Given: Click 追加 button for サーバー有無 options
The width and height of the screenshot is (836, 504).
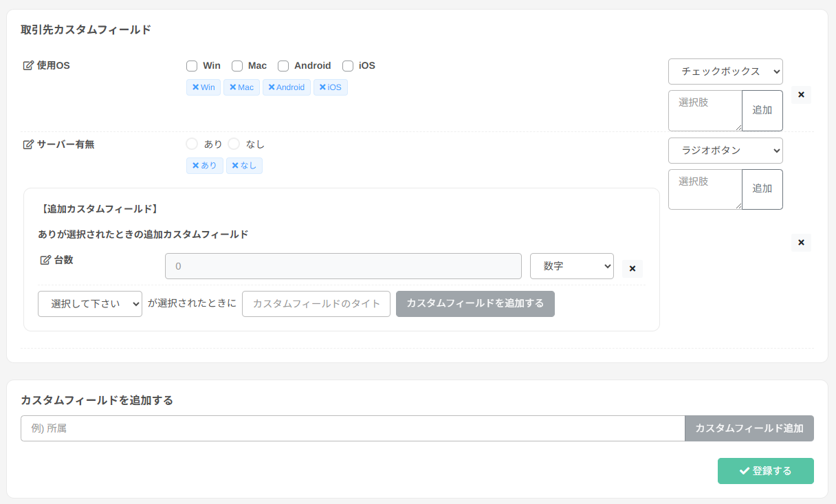Looking at the screenshot, I should click(x=762, y=189).
